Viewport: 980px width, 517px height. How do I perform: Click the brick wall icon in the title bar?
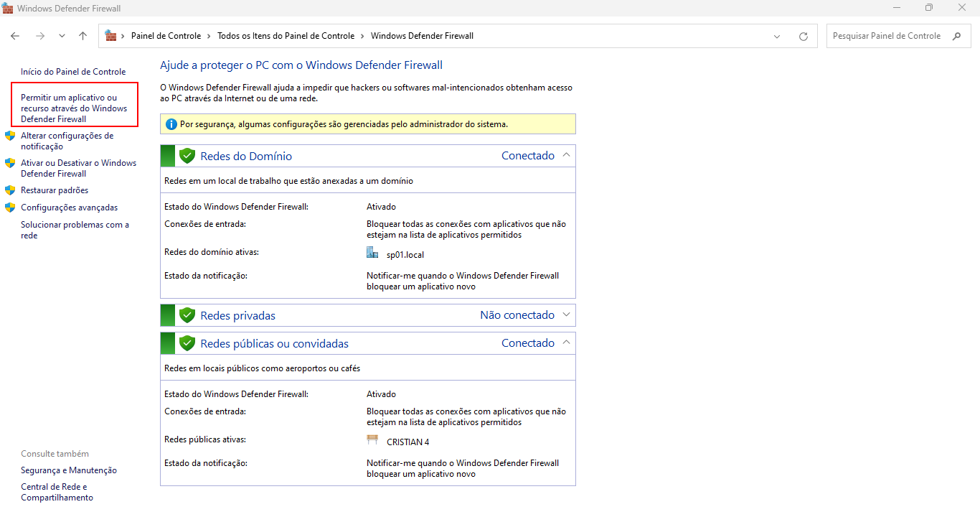point(8,8)
